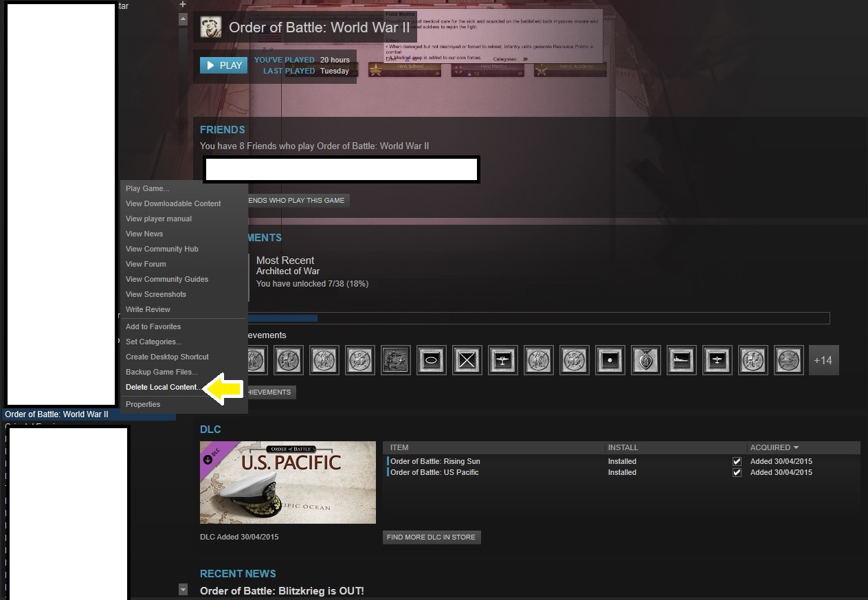868x600 pixels.
Task: Select View player manual menu entry
Action: pyautogui.click(x=159, y=219)
